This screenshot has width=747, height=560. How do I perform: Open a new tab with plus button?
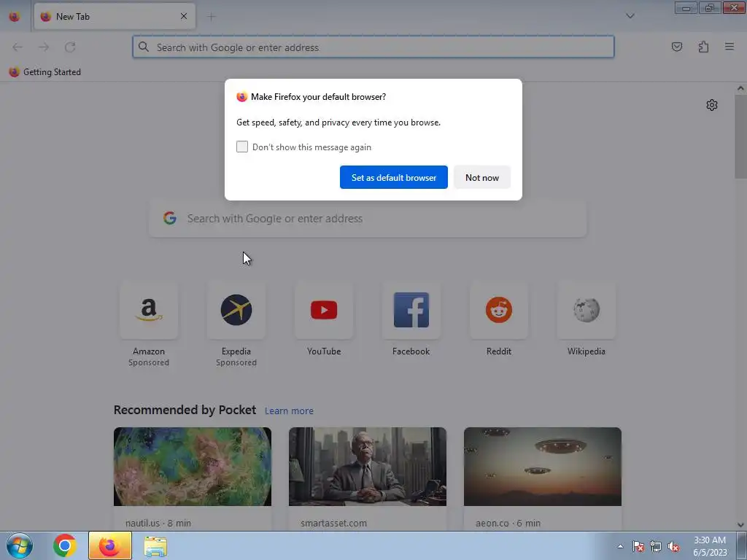(x=211, y=17)
